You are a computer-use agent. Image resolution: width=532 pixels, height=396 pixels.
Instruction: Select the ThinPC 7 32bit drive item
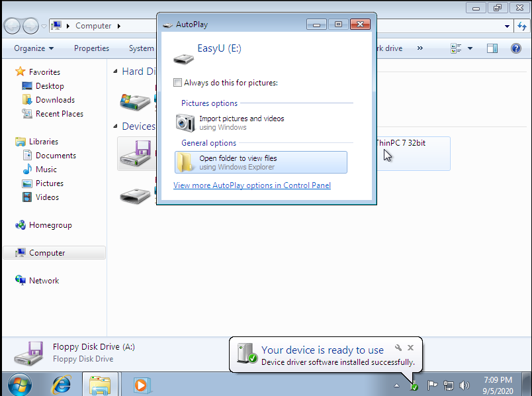[x=414, y=154]
